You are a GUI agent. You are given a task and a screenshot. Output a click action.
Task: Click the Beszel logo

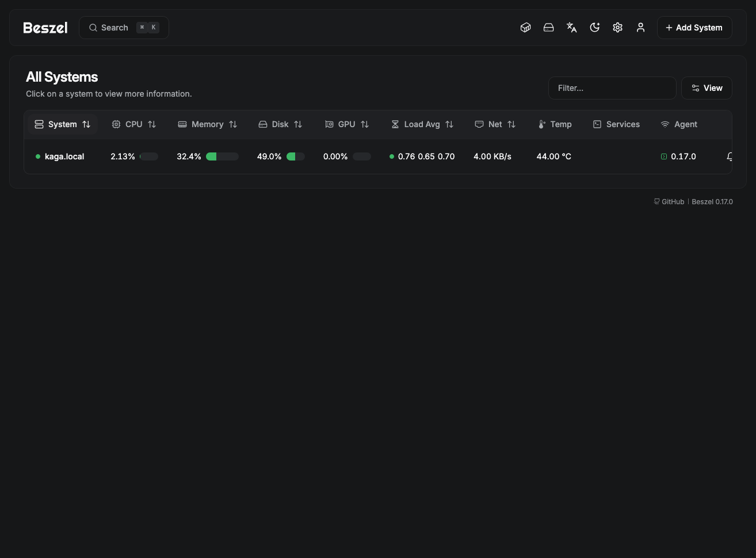45,28
